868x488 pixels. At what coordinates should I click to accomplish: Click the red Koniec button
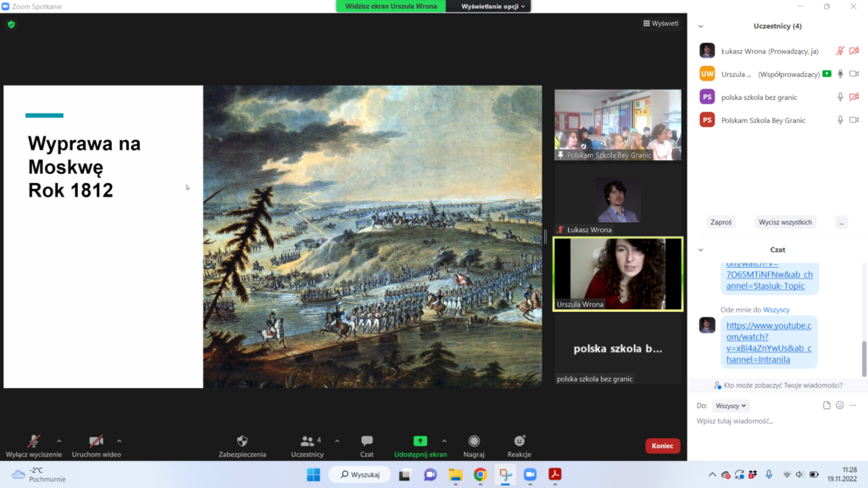(662, 446)
